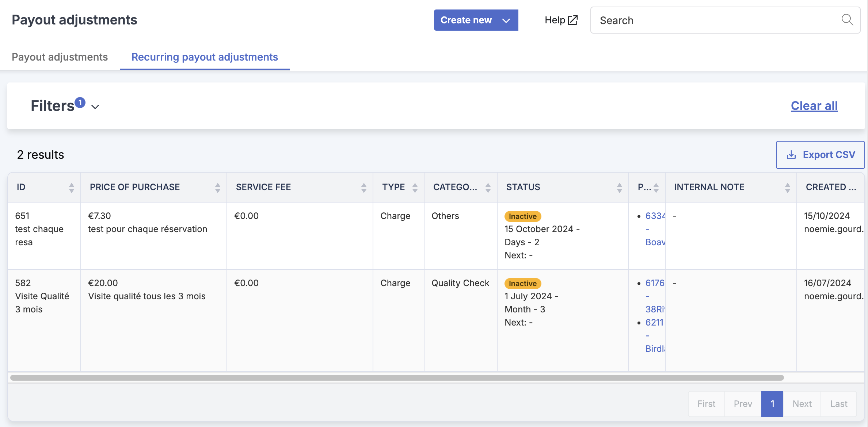Click the 2 results count text
The image size is (868, 427).
click(41, 155)
